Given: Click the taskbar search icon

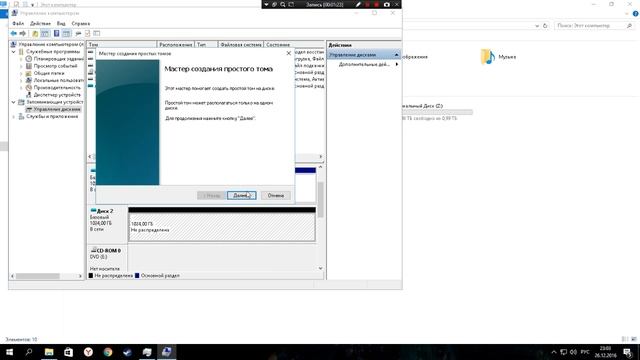Looking at the screenshot, I should click(29, 352).
